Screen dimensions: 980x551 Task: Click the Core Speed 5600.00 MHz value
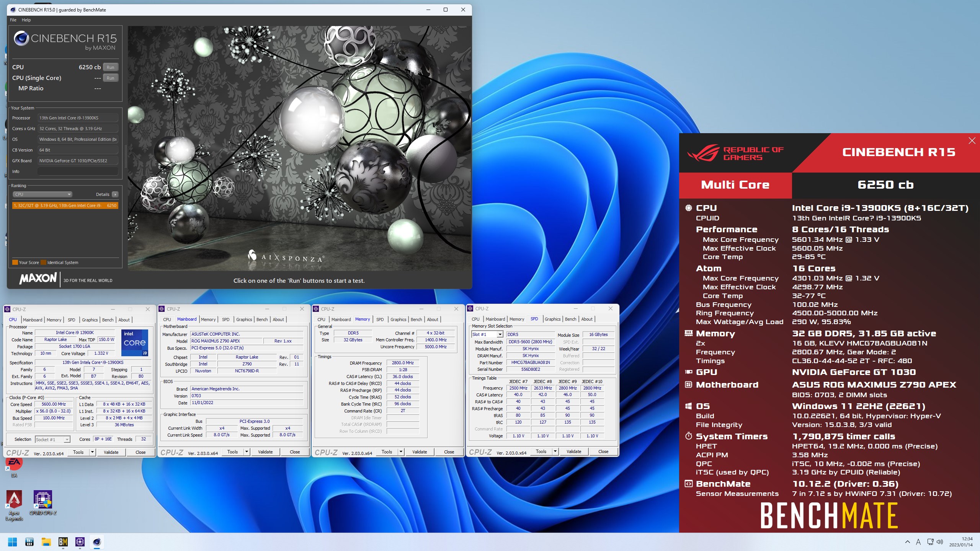click(54, 404)
